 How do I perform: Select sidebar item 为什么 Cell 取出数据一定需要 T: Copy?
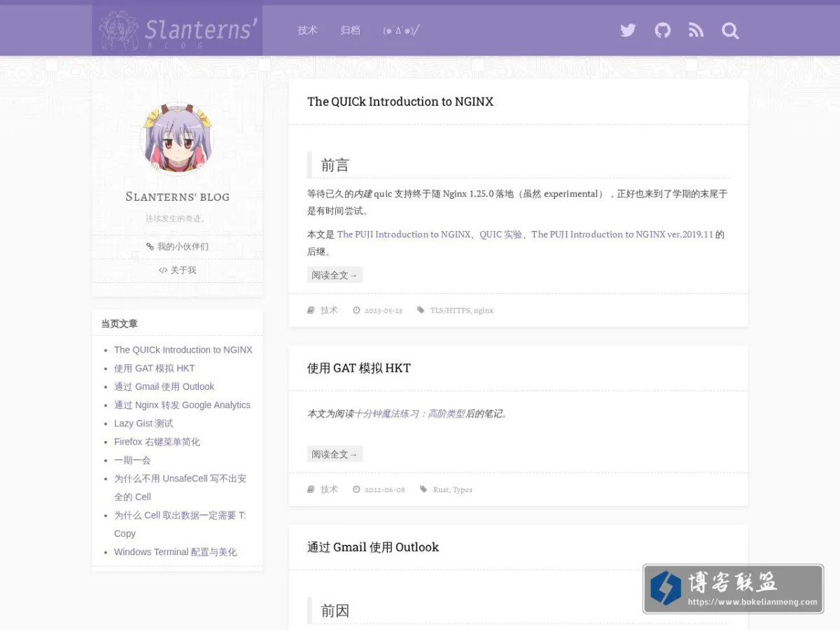[180, 524]
